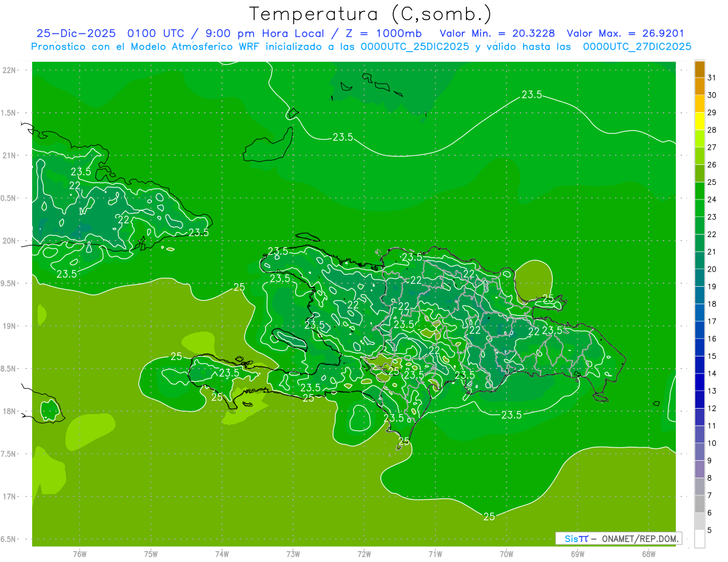Click the colour-bar label '11'

[x=712, y=426]
